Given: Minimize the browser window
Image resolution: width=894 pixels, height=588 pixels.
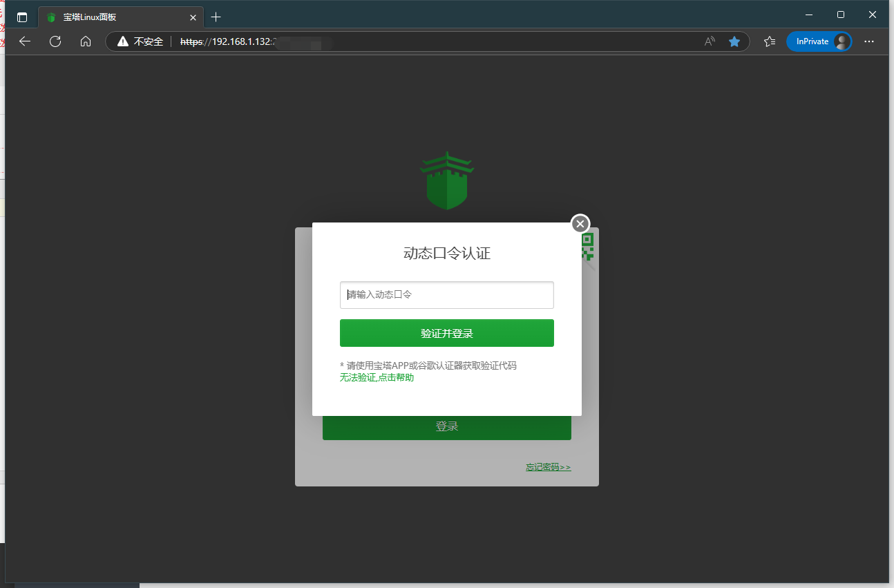Looking at the screenshot, I should pyautogui.click(x=809, y=15).
